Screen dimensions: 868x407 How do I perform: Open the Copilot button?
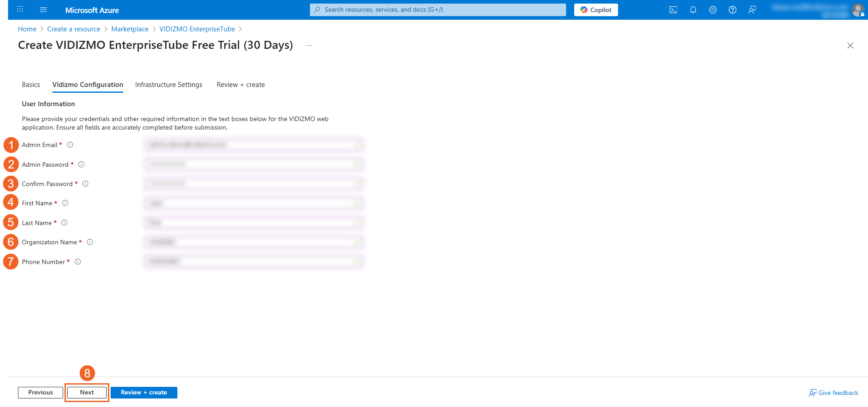click(596, 10)
